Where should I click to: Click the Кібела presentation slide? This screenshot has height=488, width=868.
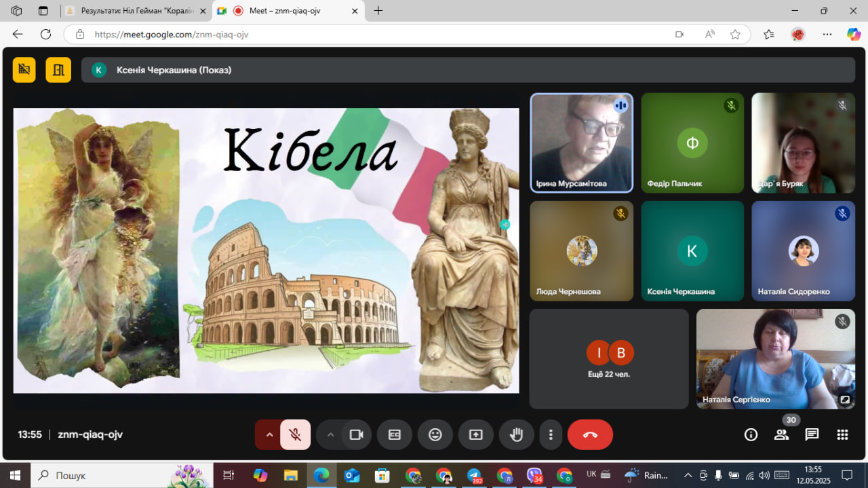266,250
